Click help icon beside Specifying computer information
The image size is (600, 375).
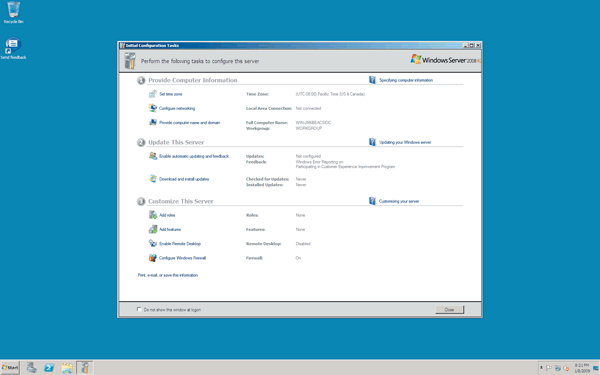coord(372,80)
